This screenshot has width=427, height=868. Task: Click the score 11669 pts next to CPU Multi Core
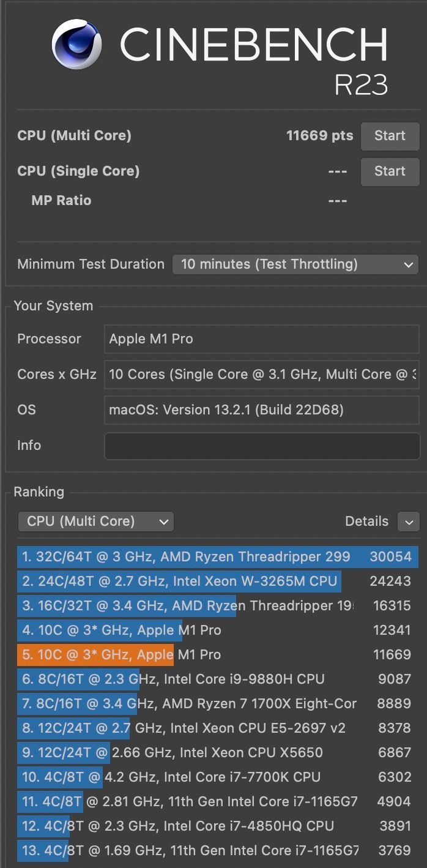click(x=319, y=136)
